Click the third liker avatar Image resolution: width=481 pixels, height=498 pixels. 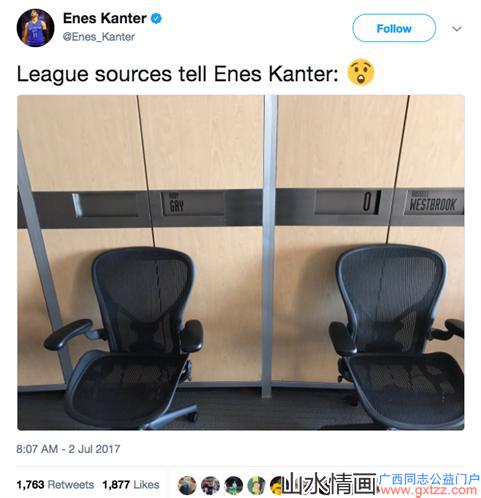233,485
